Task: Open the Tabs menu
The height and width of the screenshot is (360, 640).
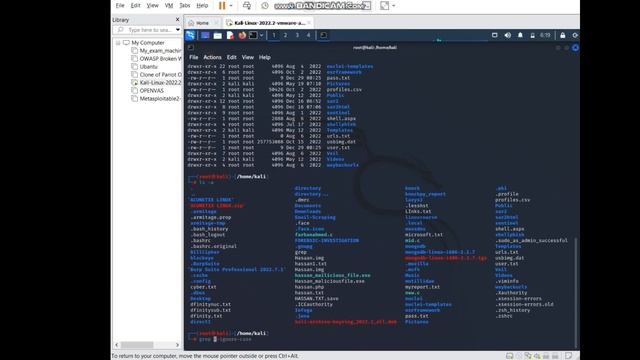Action: click(x=185, y=6)
